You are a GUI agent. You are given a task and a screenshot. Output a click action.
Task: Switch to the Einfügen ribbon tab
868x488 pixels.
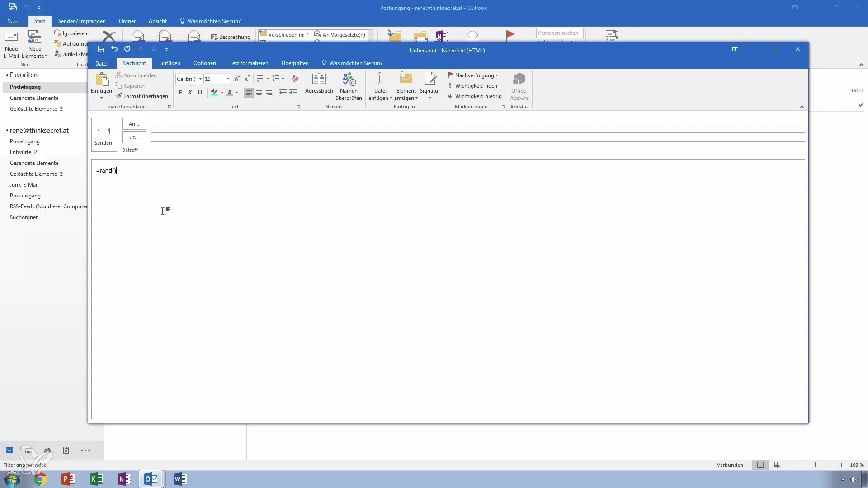170,63
